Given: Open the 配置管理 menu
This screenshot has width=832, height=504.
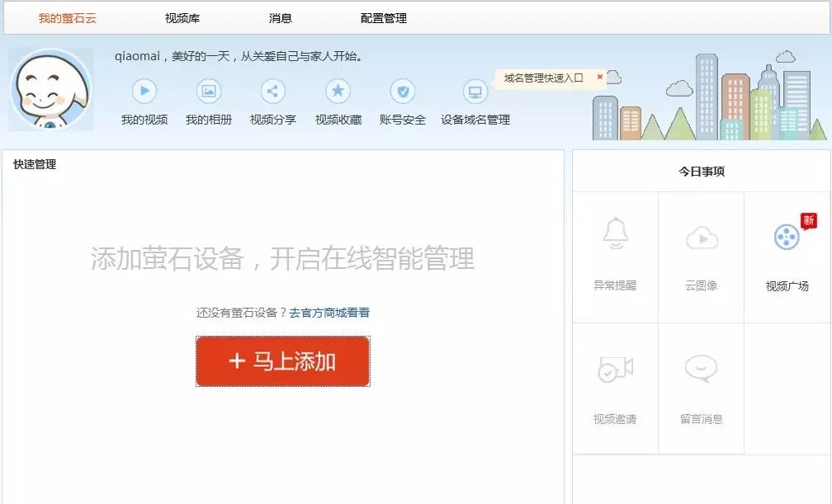Looking at the screenshot, I should [382, 17].
